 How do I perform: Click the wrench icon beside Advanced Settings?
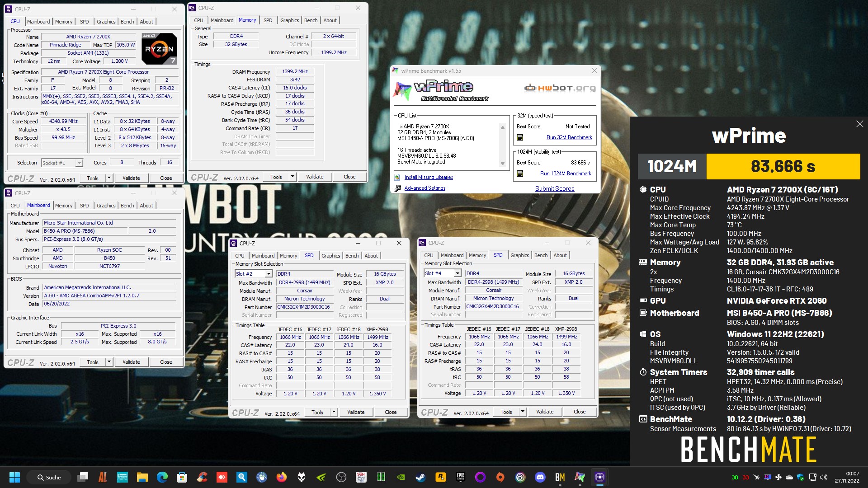397,188
